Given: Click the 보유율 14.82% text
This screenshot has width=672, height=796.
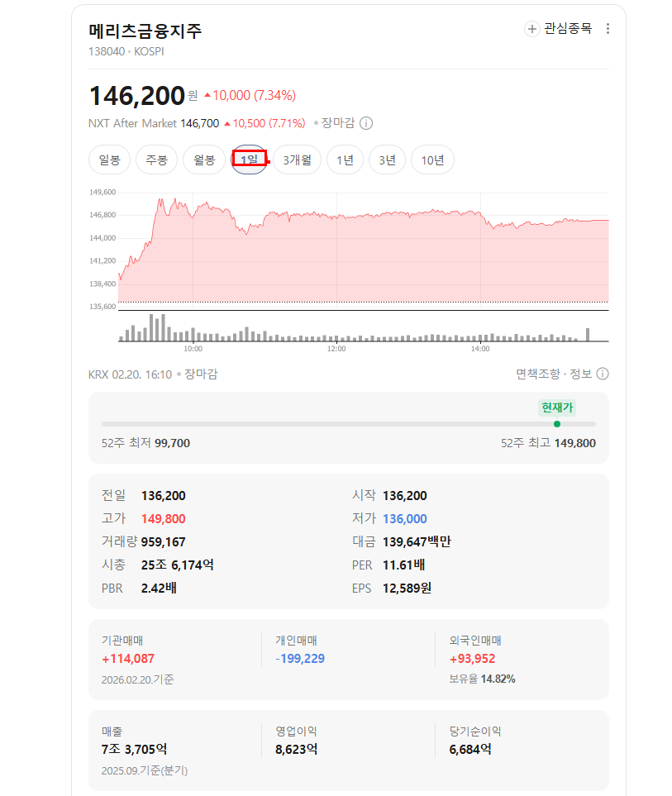Looking at the screenshot, I should tap(482, 679).
